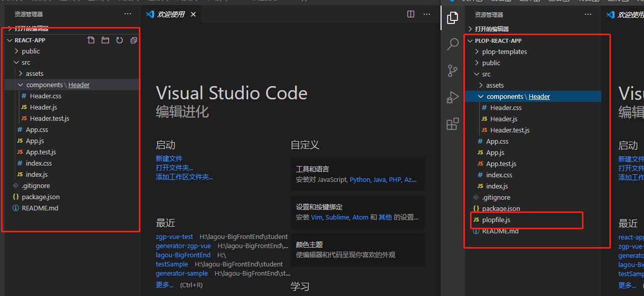Viewport: 644px width, 296px height.
Task: Open recent project zgp-vue-test
Action: 174,237
